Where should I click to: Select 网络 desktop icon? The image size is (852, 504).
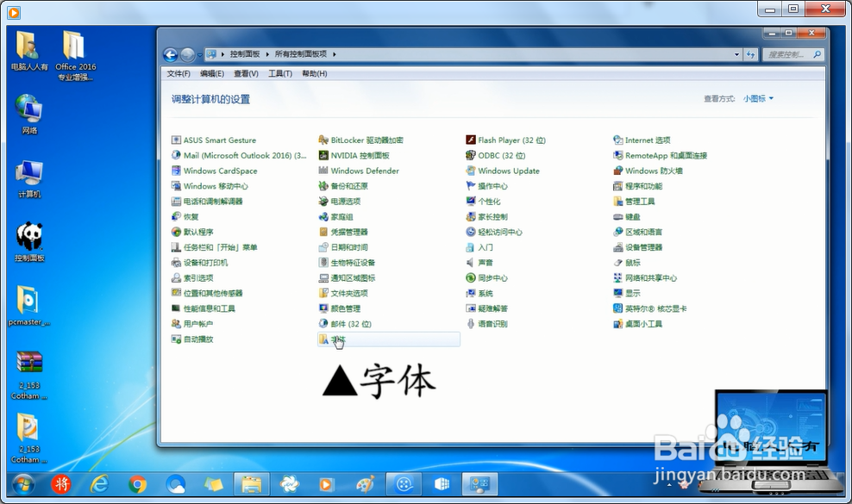(x=29, y=114)
